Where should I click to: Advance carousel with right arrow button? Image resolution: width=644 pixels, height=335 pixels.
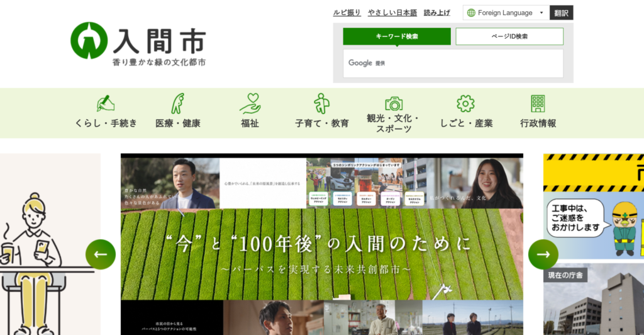tap(543, 254)
